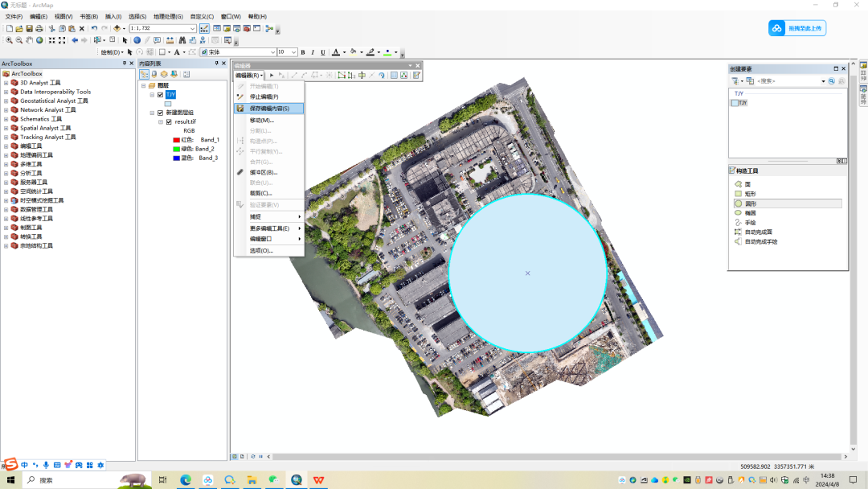Image resolution: width=868 pixels, height=489 pixels.
Task: Click the search button in Create Features panel
Action: pyautogui.click(x=832, y=81)
